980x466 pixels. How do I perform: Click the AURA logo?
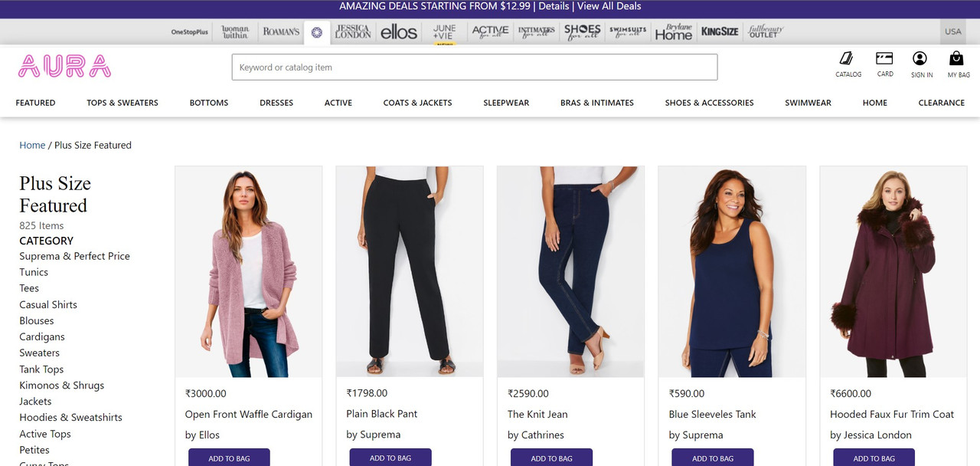point(65,67)
